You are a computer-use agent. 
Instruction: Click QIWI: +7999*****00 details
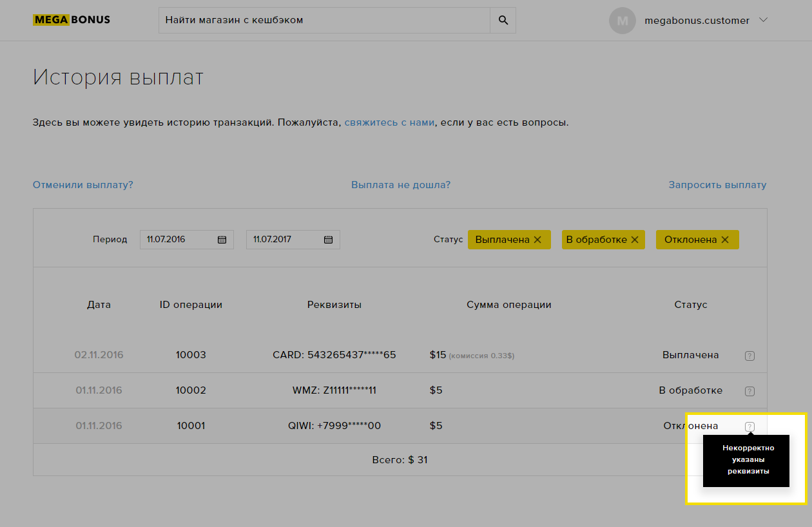click(334, 426)
